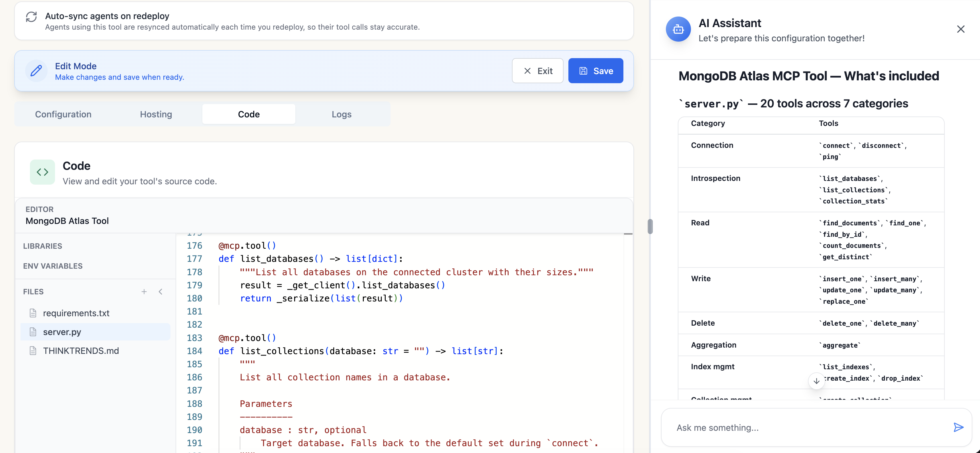View the Logs tab

[341, 114]
